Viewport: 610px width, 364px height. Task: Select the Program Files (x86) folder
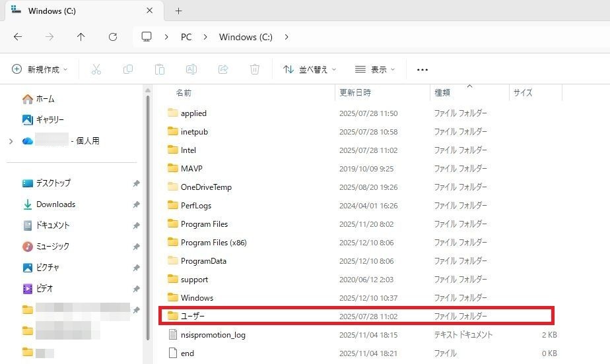(x=213, y=243)
